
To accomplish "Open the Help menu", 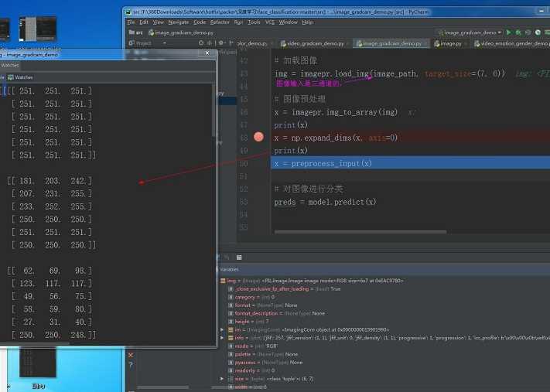I will point(307,22).
